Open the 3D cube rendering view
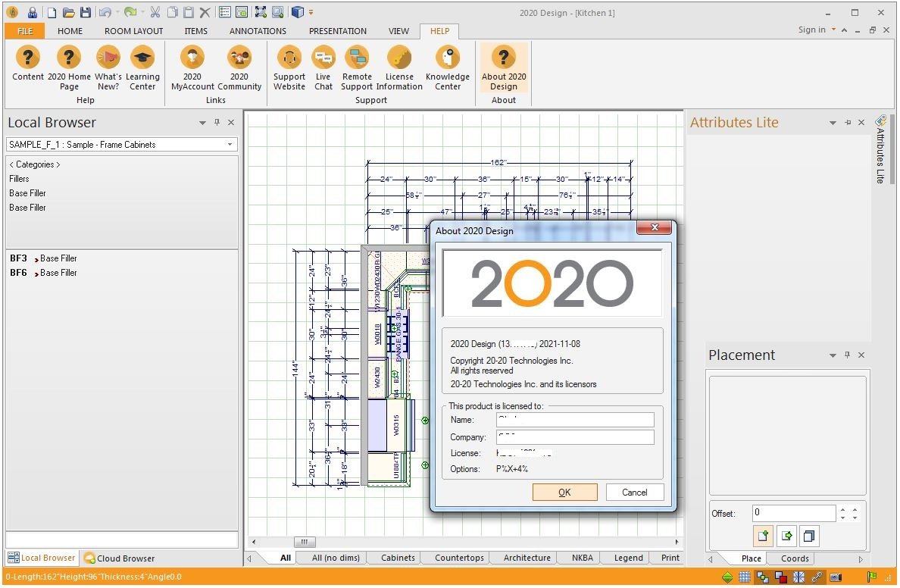The image size is (900, 588). click(297, 12)
